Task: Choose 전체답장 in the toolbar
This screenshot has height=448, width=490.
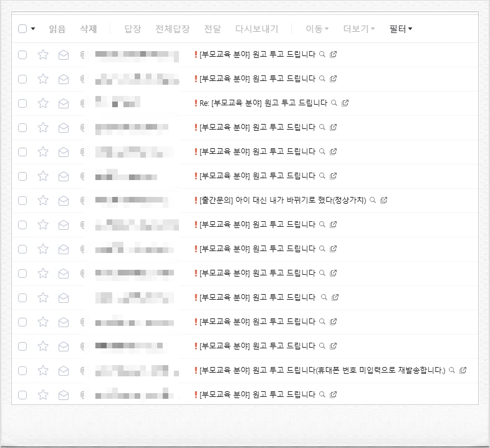Action: tap(173, 29)
